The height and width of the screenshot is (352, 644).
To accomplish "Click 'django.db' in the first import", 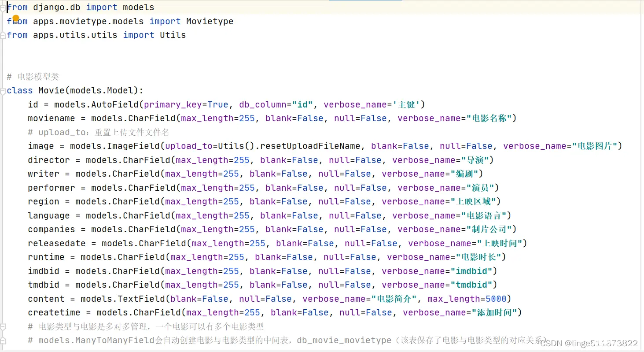I will coord(57,7).
